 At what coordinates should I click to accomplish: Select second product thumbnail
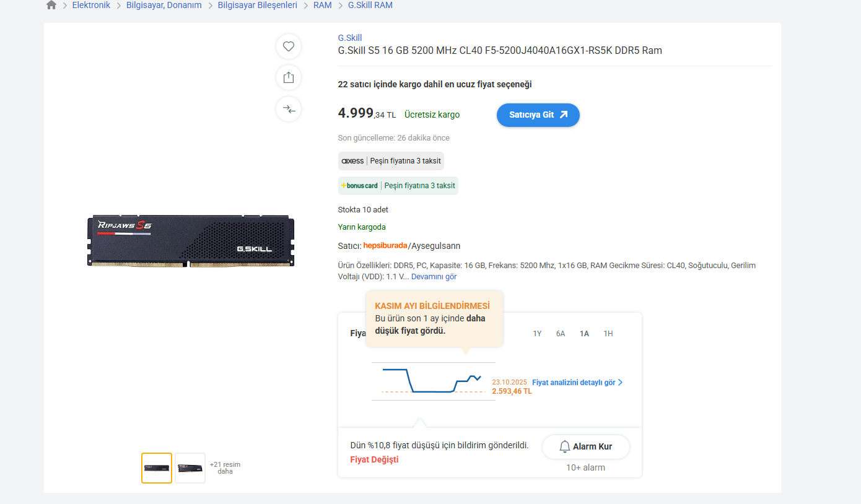tap(190, 468)
